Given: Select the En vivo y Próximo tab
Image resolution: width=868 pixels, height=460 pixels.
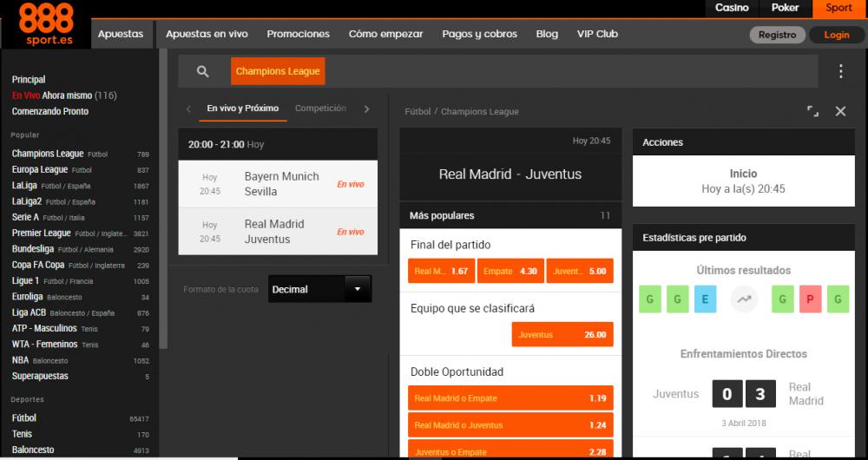Looking at the screenshot, I should point(242,108).
